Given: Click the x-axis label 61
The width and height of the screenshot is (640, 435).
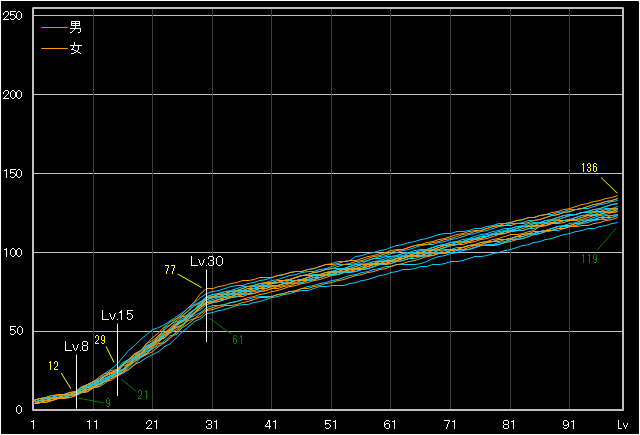Looking at the screenshot, I should tap(390, 425).
